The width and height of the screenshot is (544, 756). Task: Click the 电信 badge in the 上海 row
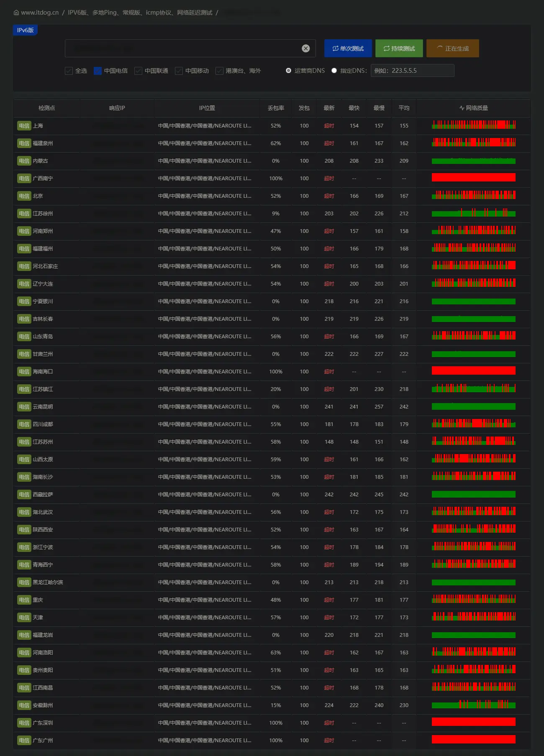[24, 126]
